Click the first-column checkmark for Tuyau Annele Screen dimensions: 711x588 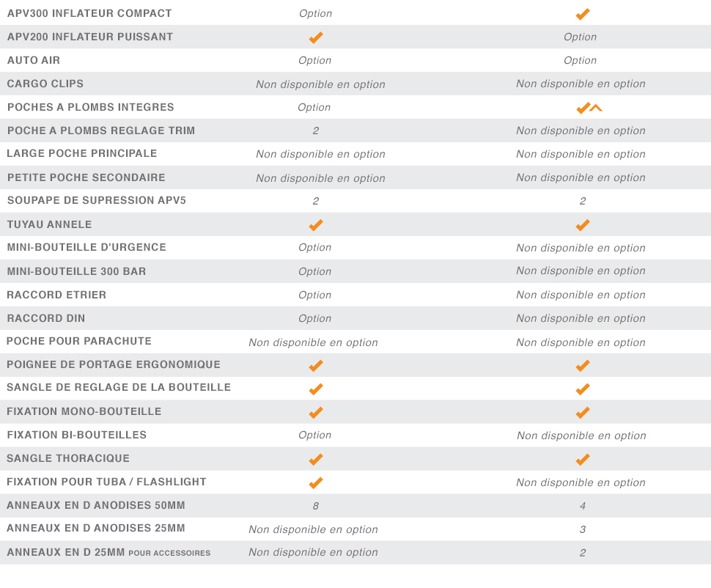click(316, 225)
